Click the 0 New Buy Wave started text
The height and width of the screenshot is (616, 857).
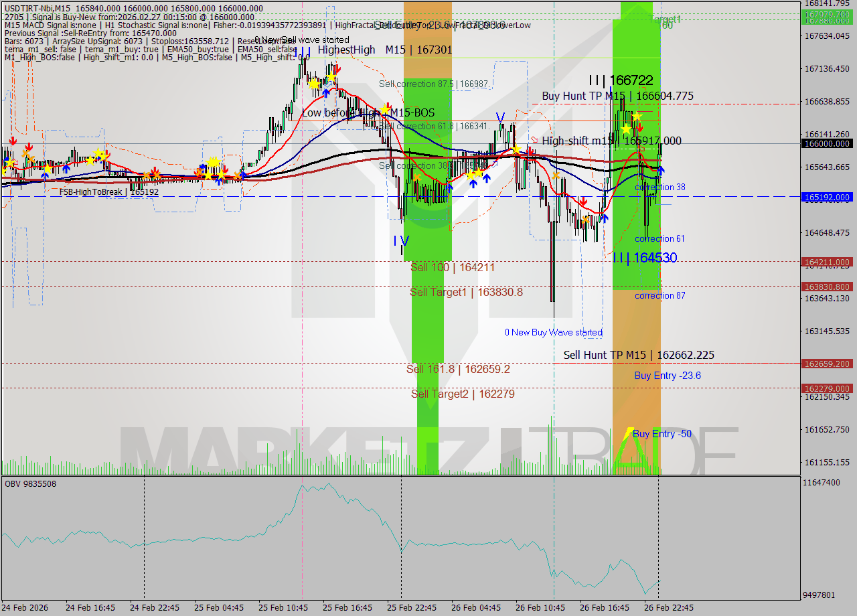[553, 332]
